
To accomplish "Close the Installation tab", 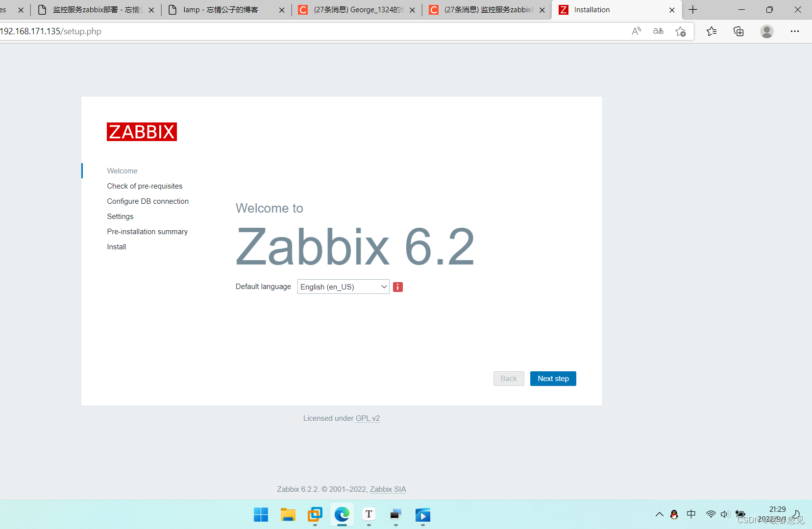I will click(x=672, y=10).
